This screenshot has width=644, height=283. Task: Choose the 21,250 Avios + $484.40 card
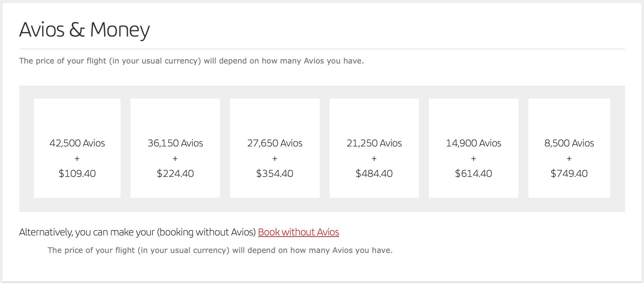tap(374, 148)
